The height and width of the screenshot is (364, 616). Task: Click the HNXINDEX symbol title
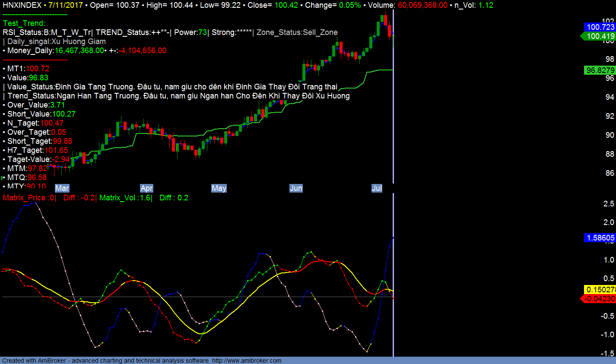pos(22,5)
